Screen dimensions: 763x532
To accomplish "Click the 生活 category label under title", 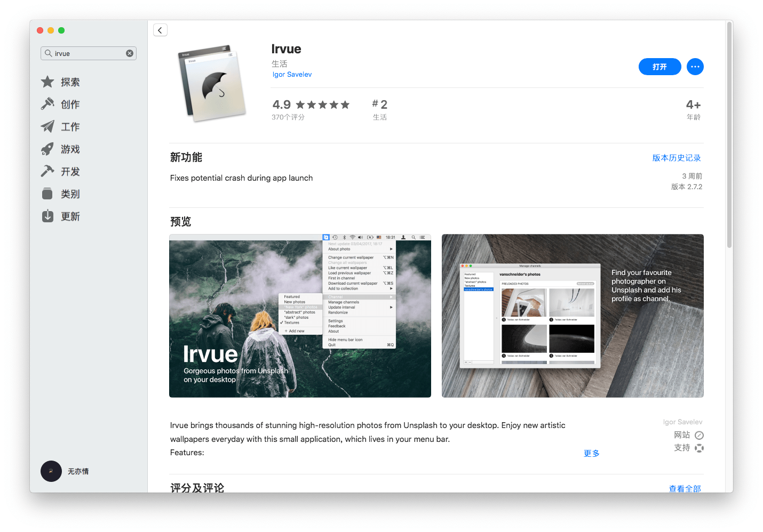I will pos(280,63).
